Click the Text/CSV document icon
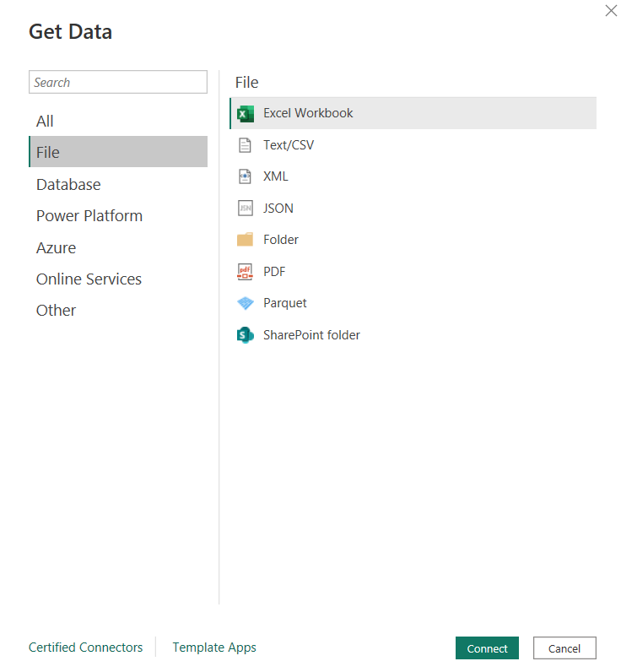The image size is (621, 672). pyautogui.click(x=245, y=145)
